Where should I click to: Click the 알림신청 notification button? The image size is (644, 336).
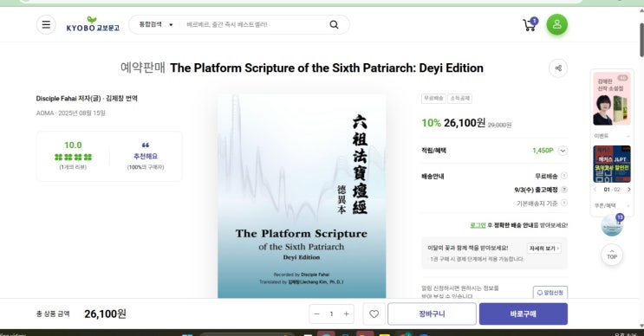550,292
